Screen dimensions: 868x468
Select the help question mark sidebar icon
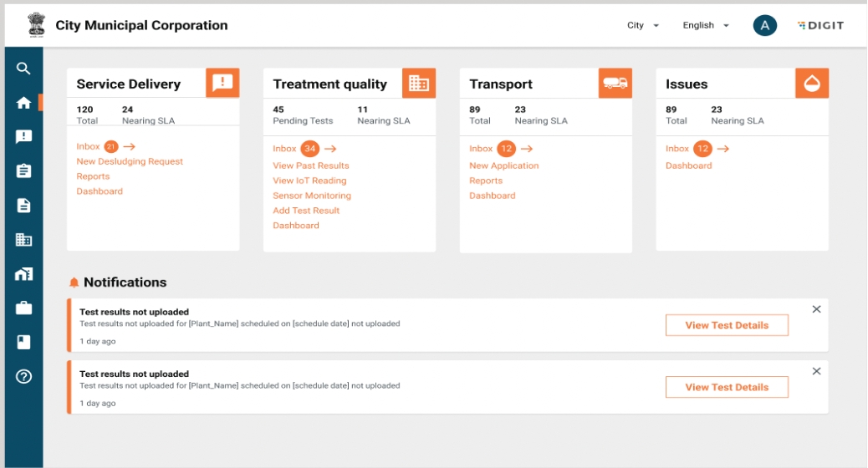click(23, 376)
